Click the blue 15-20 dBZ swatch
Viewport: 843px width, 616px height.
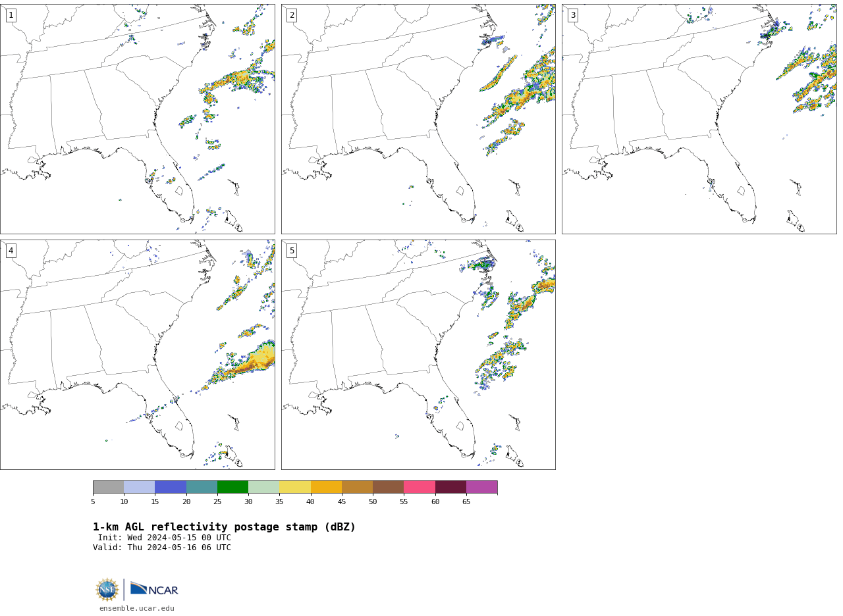pyautogui.click(x=171, y=487)
